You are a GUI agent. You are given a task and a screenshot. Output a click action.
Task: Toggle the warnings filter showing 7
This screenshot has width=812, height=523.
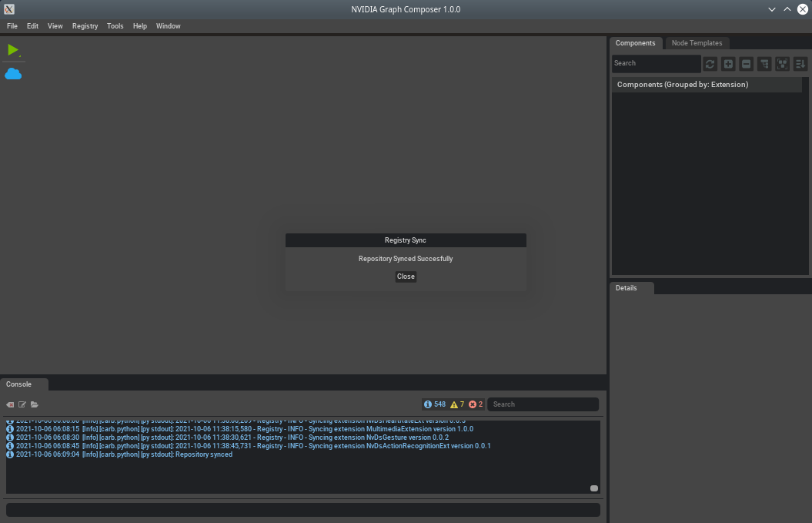pyautogui.click(x=457, y=404)
